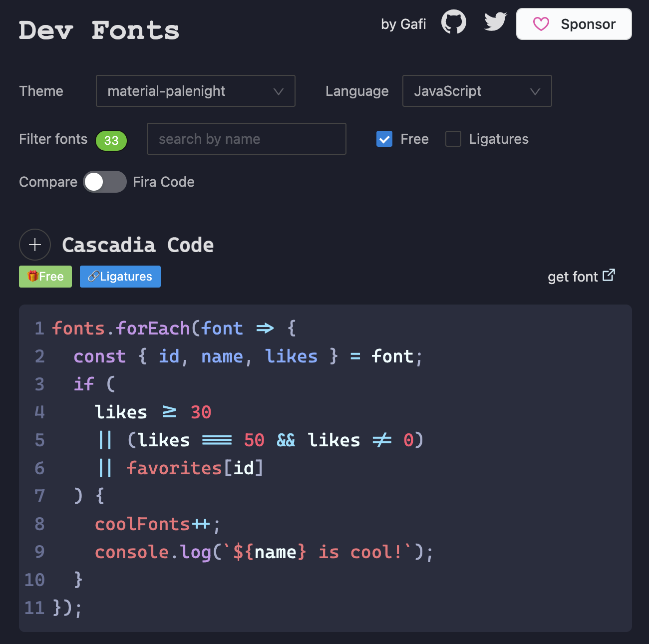Follow the get font link

573,277
